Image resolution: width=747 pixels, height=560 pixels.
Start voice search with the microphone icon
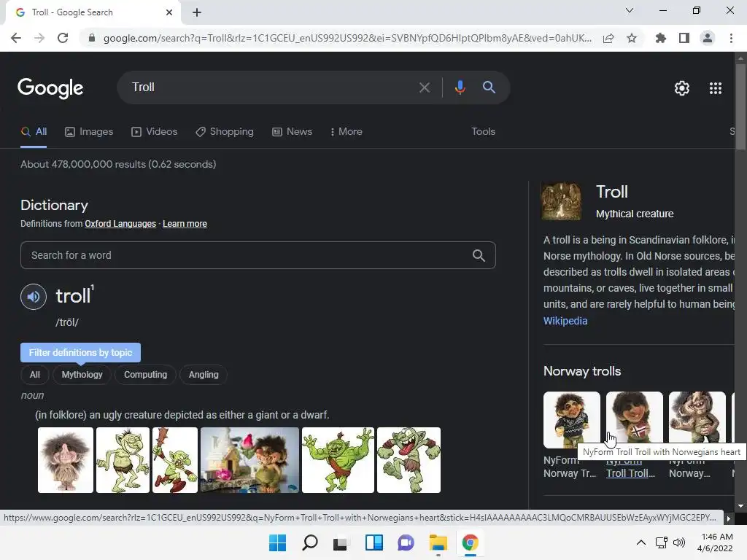[460, 87]
